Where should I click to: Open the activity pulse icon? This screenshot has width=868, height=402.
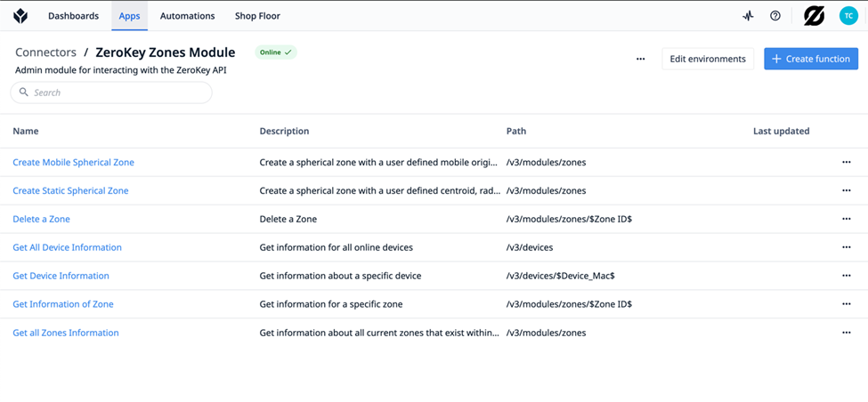(748, 16)
